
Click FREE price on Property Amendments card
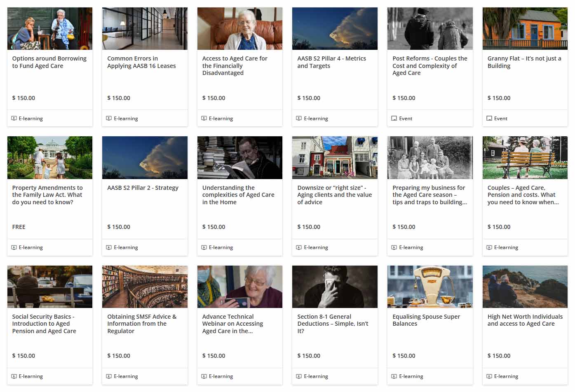(x=19, y=227)
